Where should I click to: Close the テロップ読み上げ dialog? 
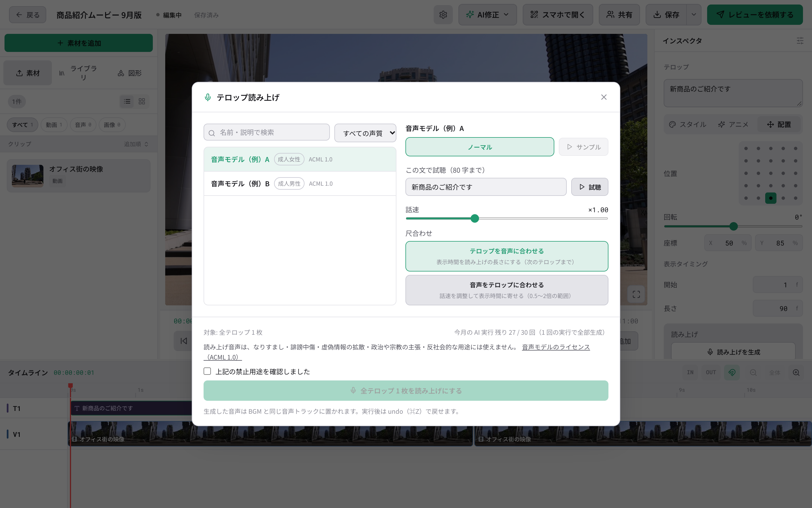pos(604,97)
